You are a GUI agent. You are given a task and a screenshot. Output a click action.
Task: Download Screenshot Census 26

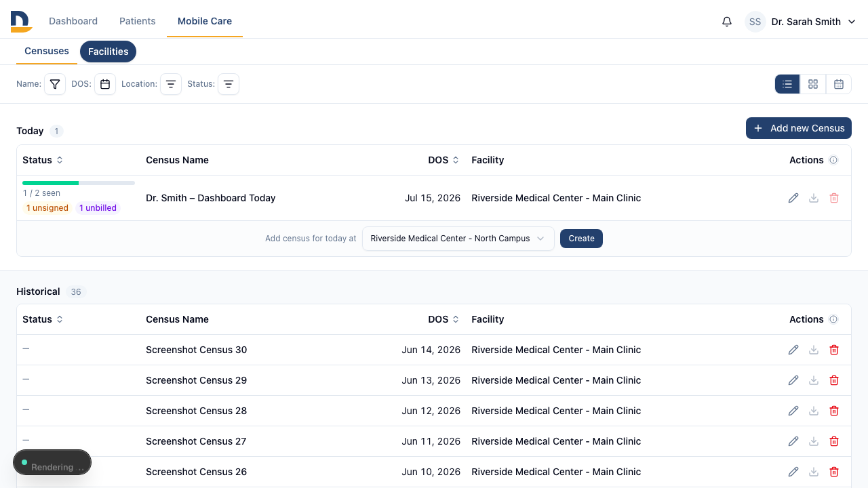click(814, 472)
